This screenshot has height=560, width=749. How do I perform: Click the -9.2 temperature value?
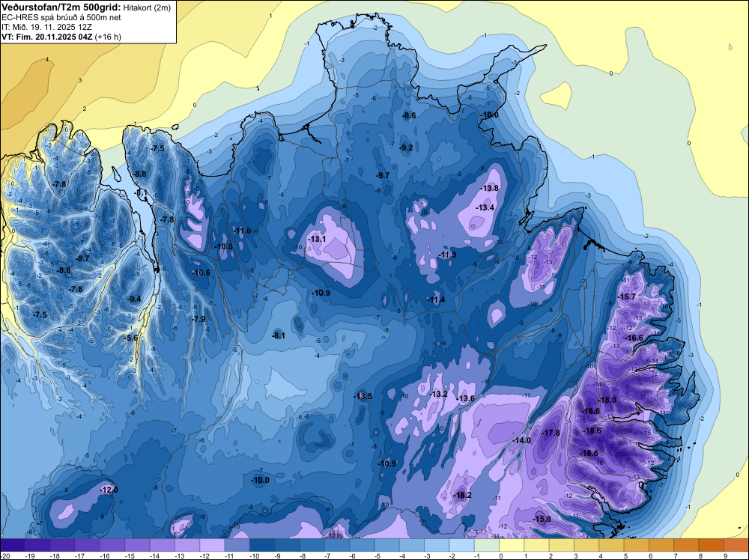point(406,148)
